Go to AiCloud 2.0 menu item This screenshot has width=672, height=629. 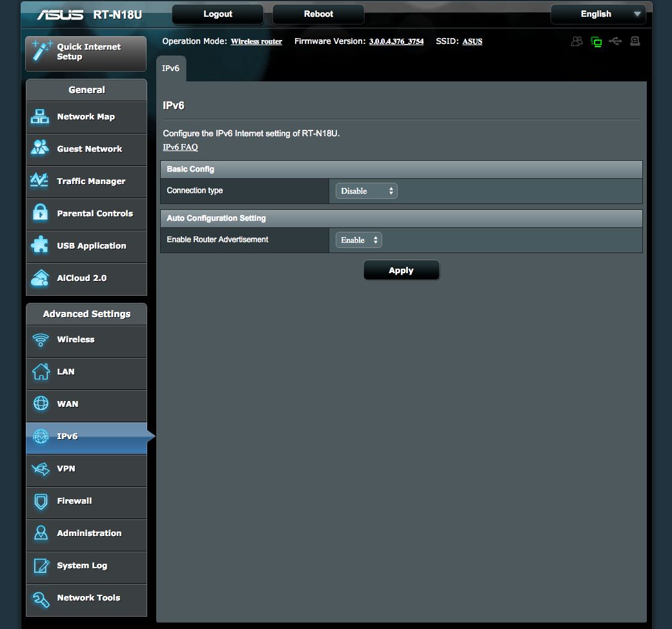86,279
